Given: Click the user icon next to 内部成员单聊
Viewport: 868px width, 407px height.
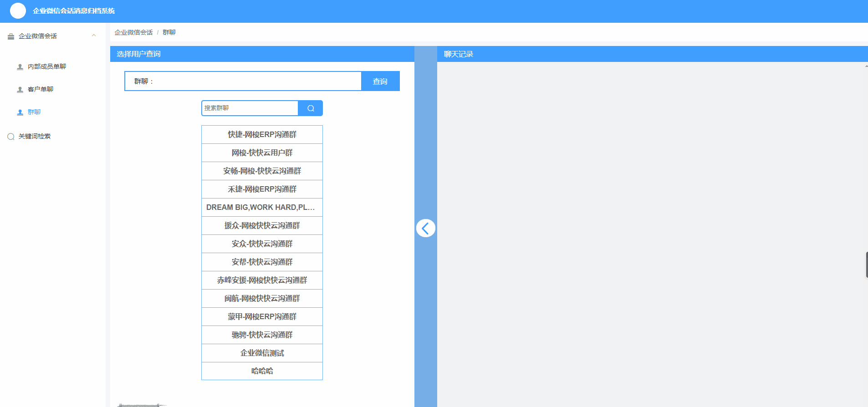Looking at the screenshot, I should point(20,67).
